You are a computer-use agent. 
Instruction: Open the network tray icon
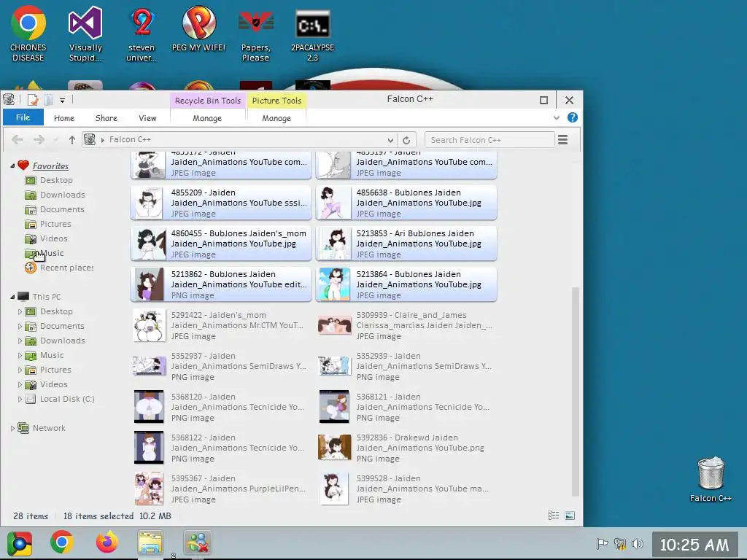pyautogui.click(x=620, y=543)
